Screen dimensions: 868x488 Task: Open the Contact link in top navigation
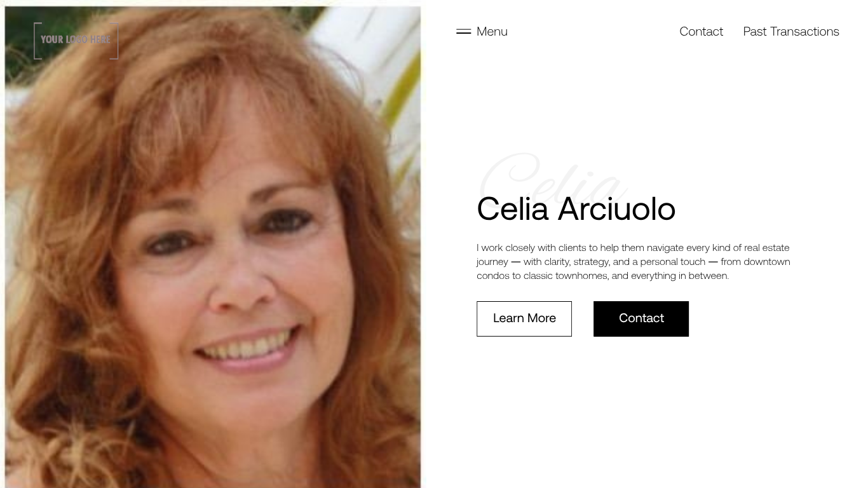pyautogui.click(x=701, y=31)
